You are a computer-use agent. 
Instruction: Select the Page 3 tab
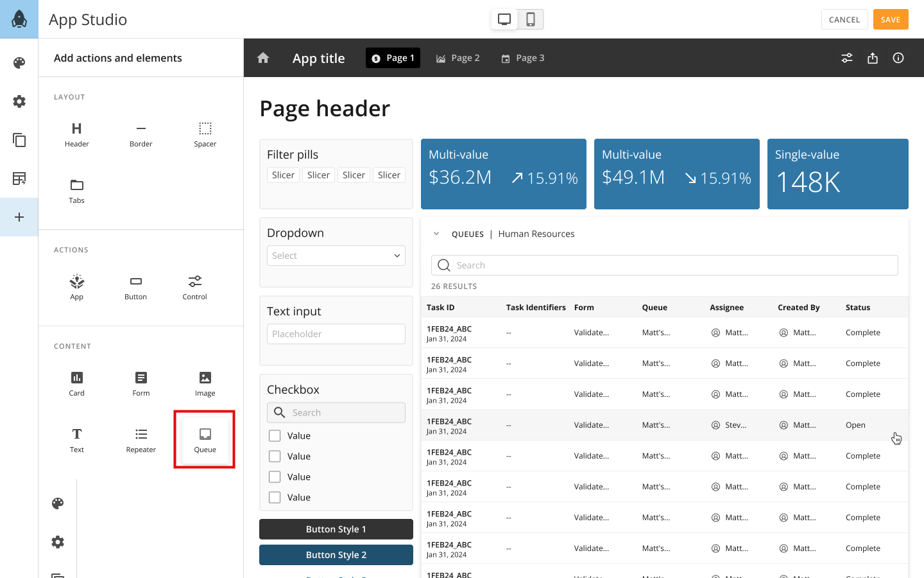pyautogui.click(x=523, y=58)
